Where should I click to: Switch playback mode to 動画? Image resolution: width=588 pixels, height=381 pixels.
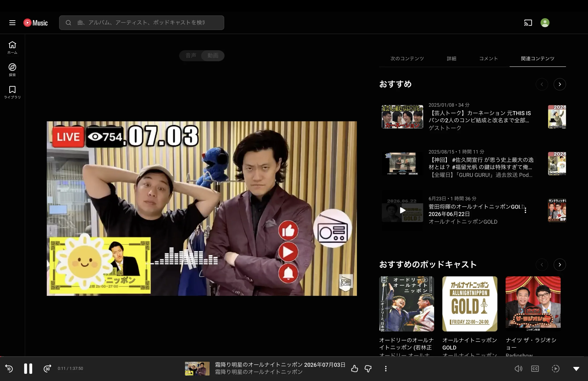(x=213, y=55)
